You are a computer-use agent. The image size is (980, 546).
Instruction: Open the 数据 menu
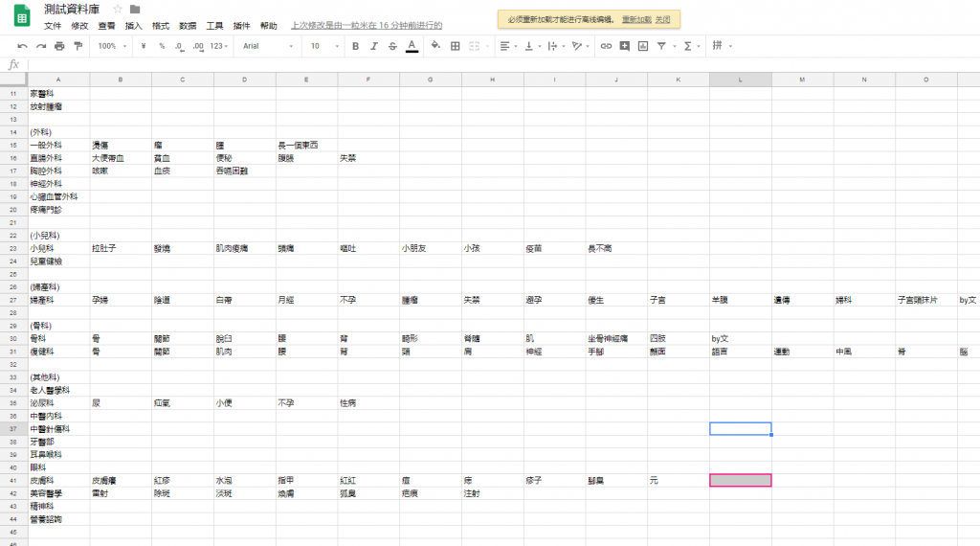coord(188,26)
